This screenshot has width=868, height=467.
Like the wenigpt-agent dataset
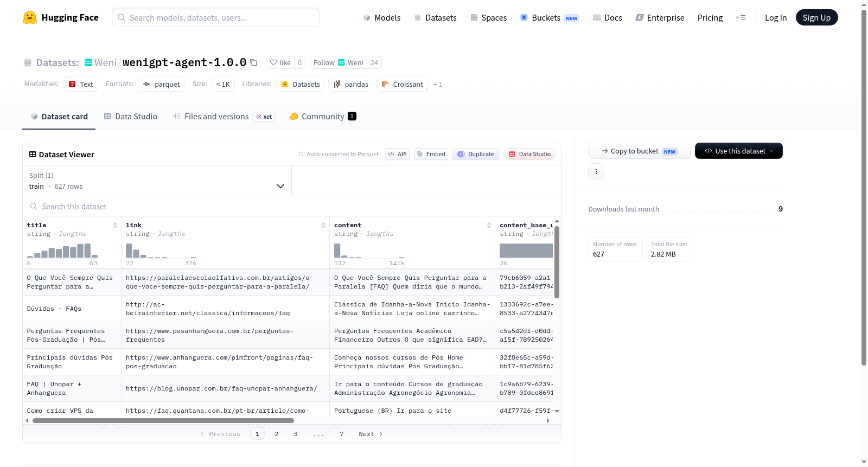tap(280, 62)
